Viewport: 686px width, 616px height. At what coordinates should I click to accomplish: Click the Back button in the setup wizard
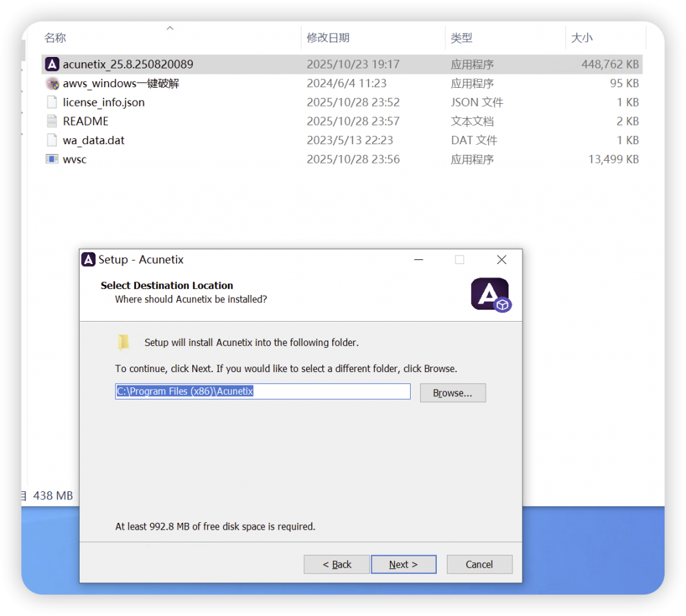coord(336,564)
